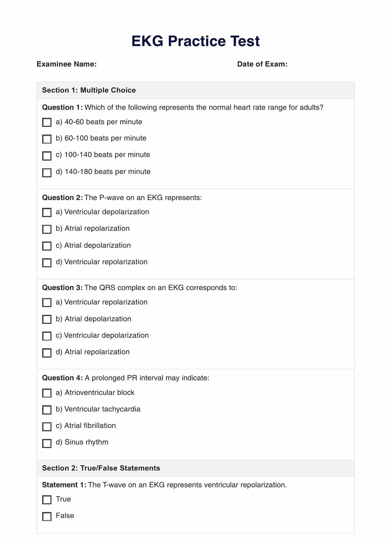
Task: Mark Ventricular depolarization for Question 3
Action: (x=47, y=336)
